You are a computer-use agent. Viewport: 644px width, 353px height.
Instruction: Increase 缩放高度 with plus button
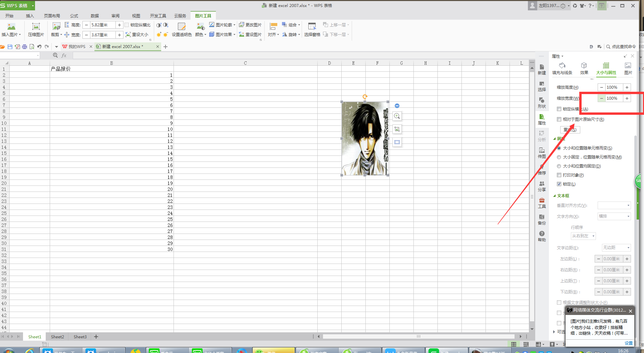coord(627,87)
